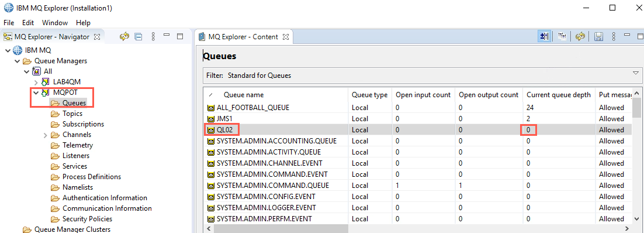Select Queue Manager Clusters in tree
The height and width of the screenshot is (233, 644).
click(72, 229)
